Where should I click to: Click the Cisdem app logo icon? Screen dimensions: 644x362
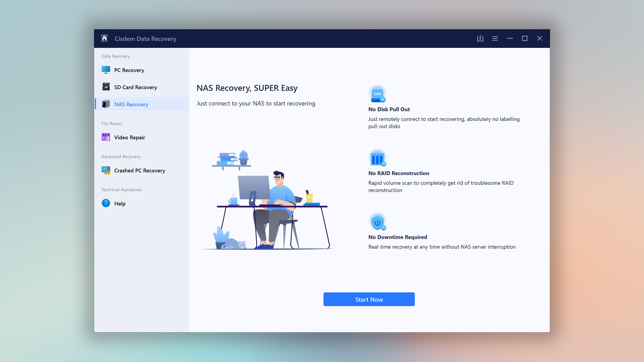[104, 38]
